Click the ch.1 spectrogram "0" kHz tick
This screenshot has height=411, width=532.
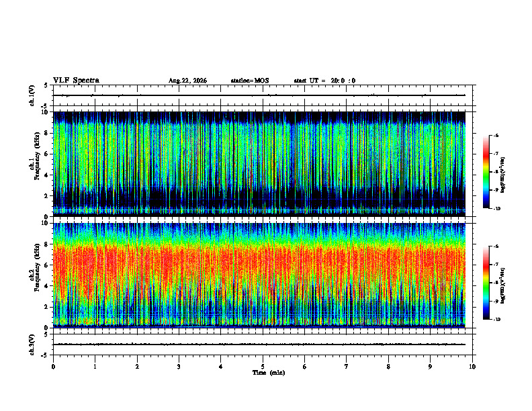(x=47, y=216)
